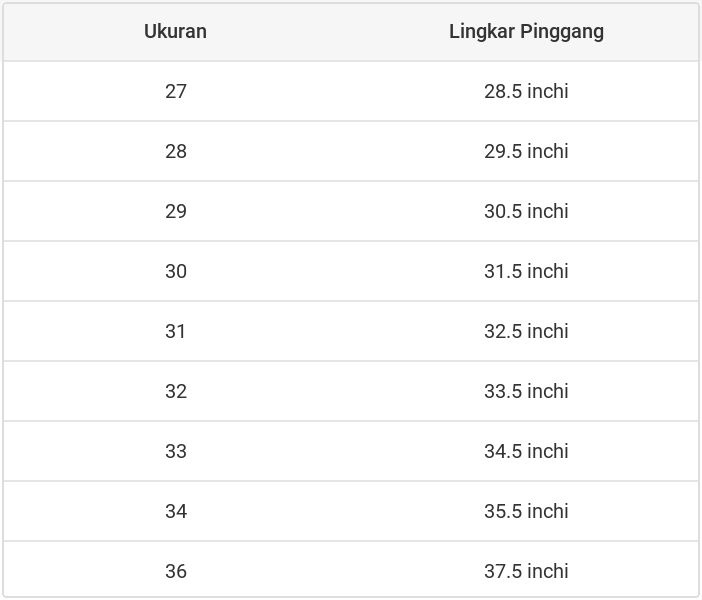Choose the size 31 cell
The width and height of the screenshot is (702, 600).
(x=176, y=331)
